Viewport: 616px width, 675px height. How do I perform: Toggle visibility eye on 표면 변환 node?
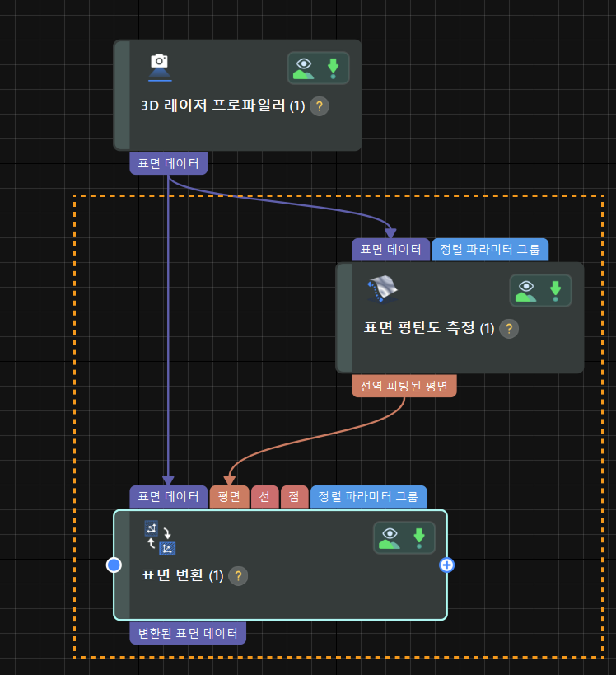pyautogui.click(x=390, y=538)
